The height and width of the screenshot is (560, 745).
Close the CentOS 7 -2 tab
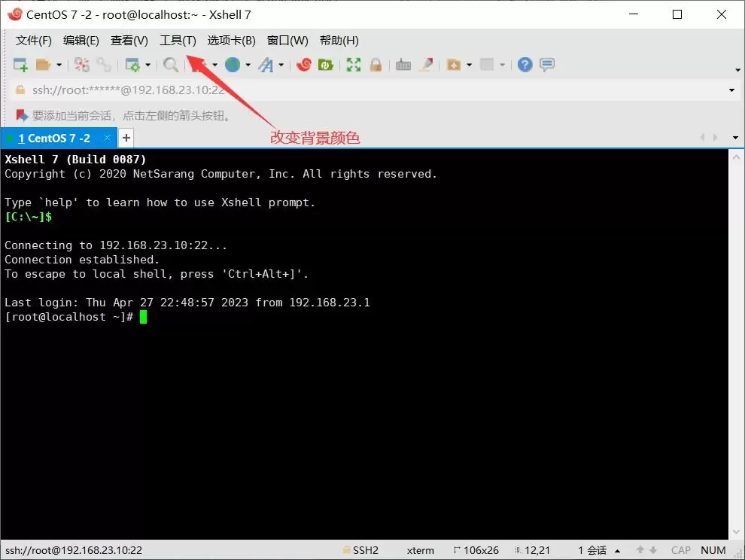tap(108, 138)
